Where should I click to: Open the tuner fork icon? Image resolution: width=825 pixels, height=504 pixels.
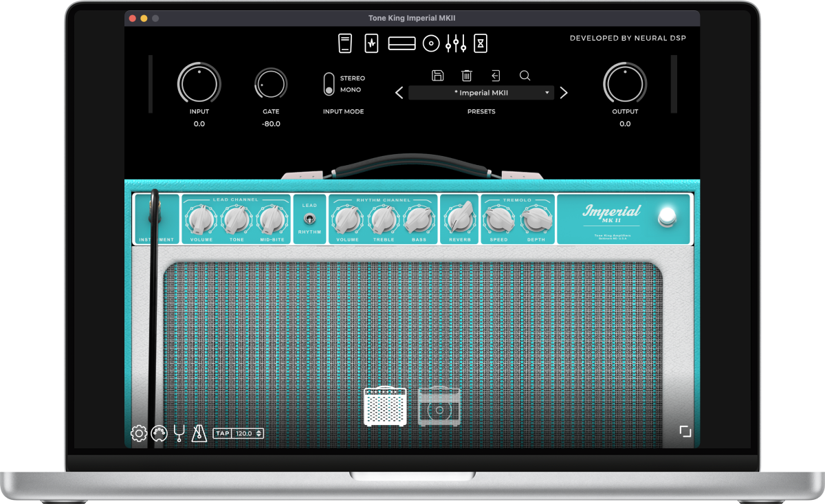pos(179,433)
